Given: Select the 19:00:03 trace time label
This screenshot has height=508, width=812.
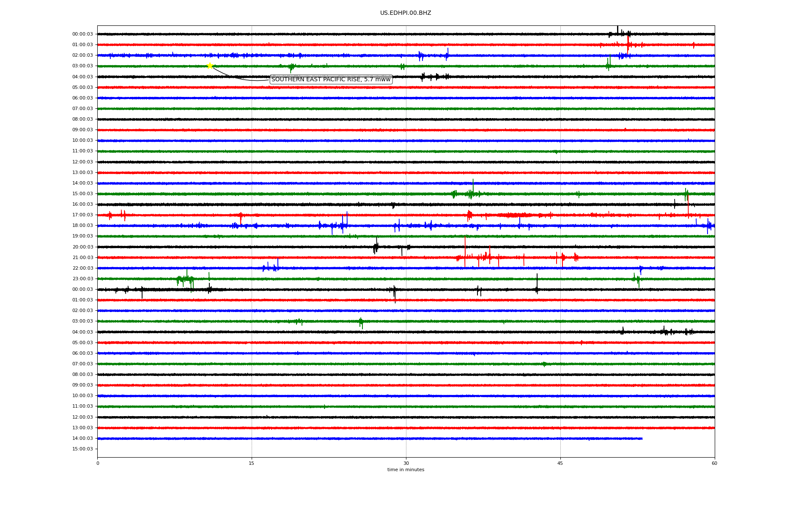Looking at the screenshot, I should pyautogui.click(x=82, y=236).
